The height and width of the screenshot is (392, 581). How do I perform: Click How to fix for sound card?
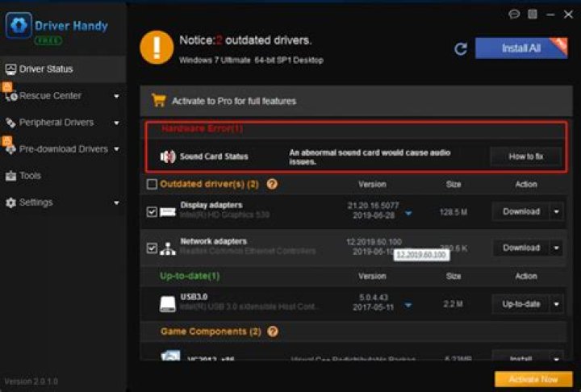[526, 156]
